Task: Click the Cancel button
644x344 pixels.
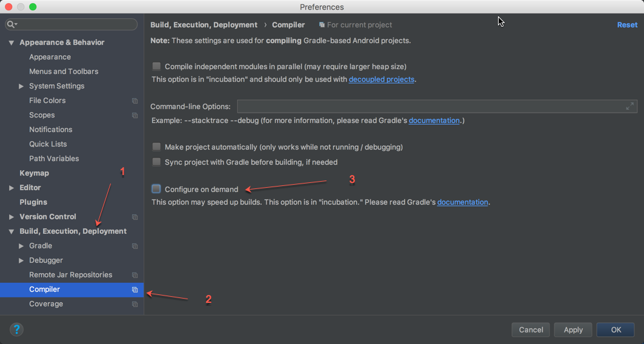Action: (x=531, y=329)
